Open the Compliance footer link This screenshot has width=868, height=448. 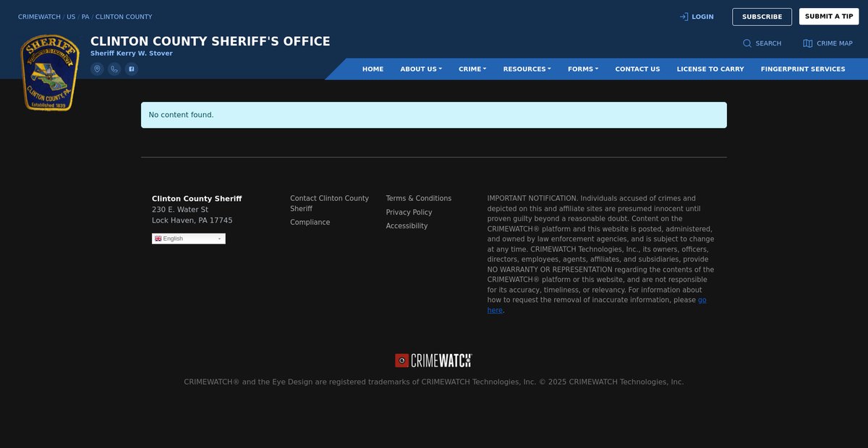(x=310, y=223)
